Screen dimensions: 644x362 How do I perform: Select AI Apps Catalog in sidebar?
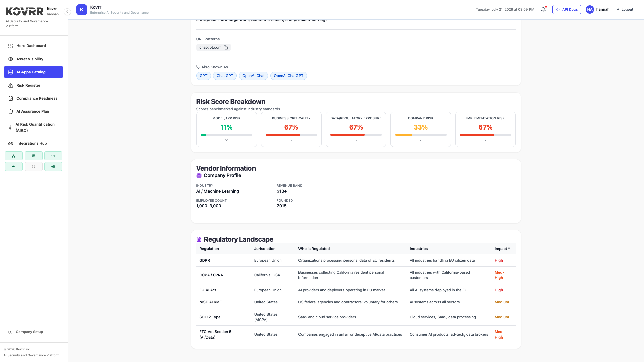[x=34, y=72]
